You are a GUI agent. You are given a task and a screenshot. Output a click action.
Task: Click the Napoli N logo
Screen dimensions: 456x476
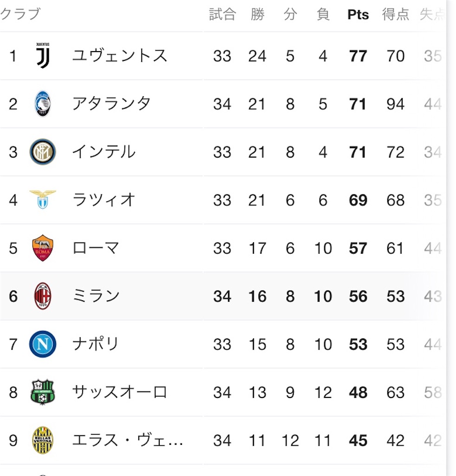(43, 344)
